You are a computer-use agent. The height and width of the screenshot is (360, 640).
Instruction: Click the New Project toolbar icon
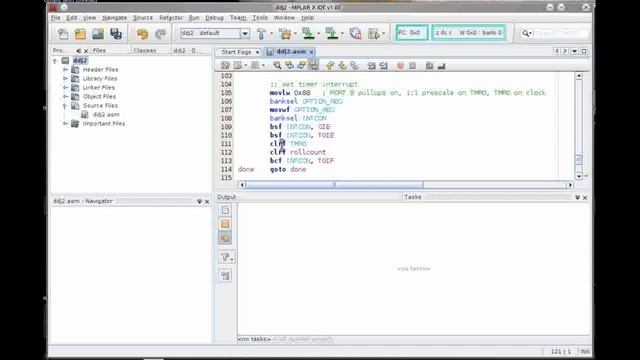click(x=80, y=33)
